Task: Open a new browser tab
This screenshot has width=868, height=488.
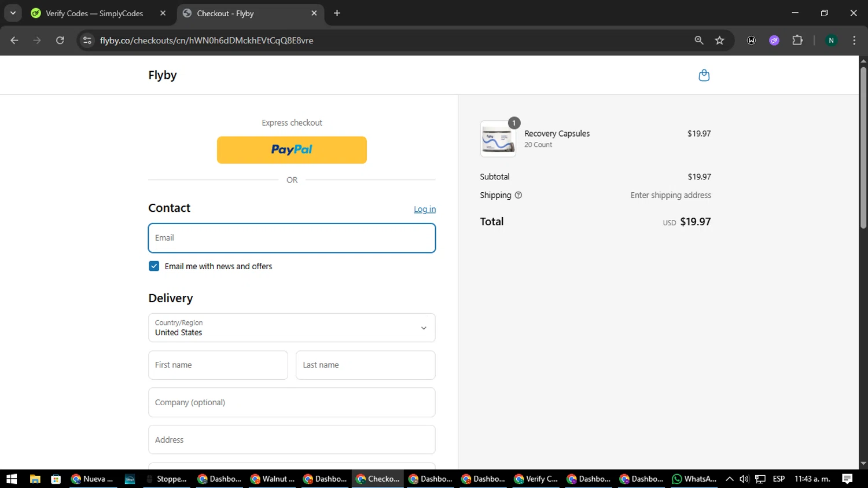Action: click(x=337, y=13)
